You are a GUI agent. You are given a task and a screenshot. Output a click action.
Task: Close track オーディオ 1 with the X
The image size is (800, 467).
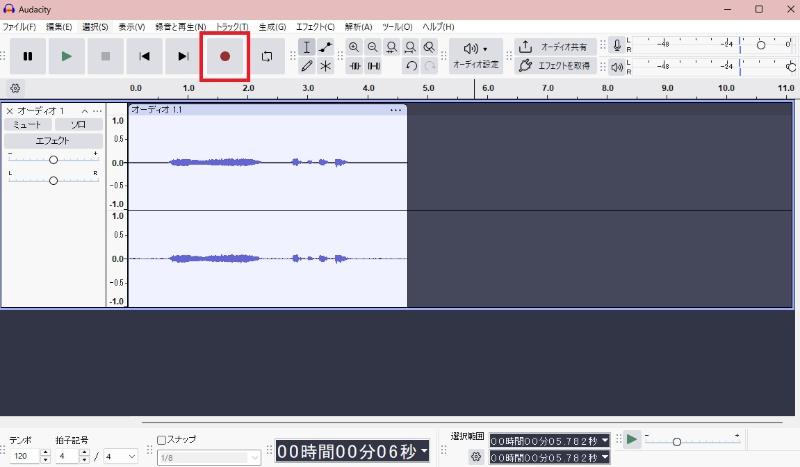(x=10, y=111)
